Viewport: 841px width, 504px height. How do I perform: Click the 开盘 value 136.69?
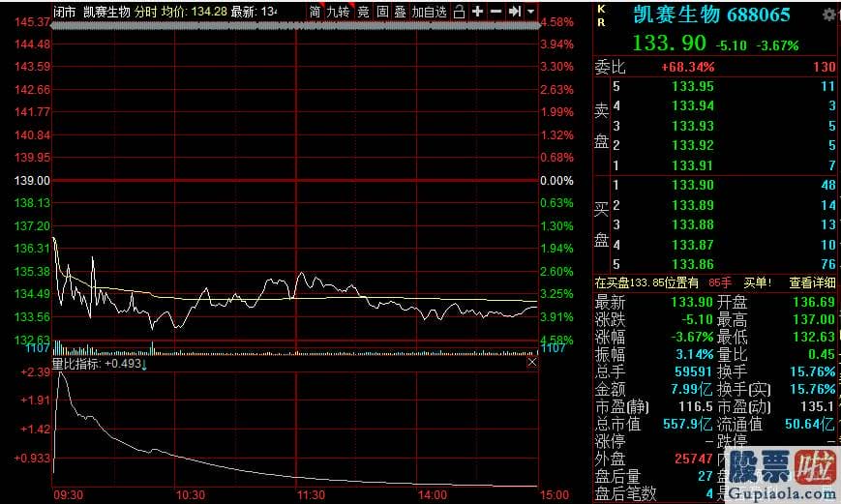814,302
